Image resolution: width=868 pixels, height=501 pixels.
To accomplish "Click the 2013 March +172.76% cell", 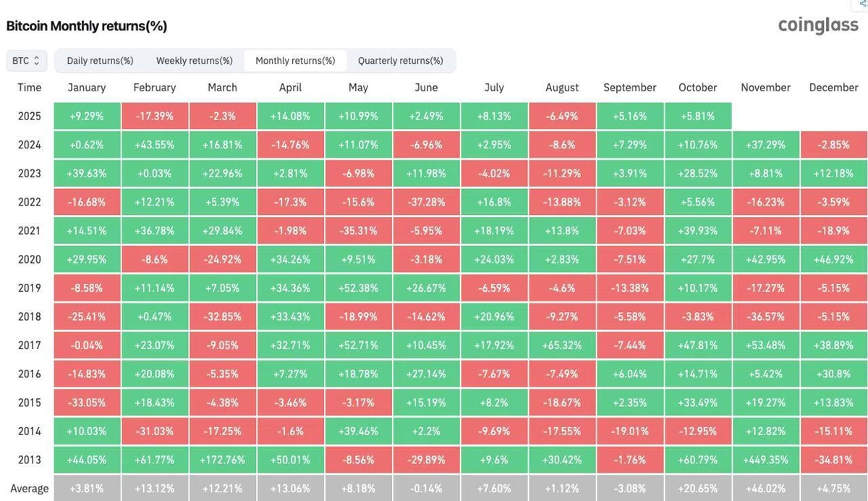I will [x=223, y=460].
